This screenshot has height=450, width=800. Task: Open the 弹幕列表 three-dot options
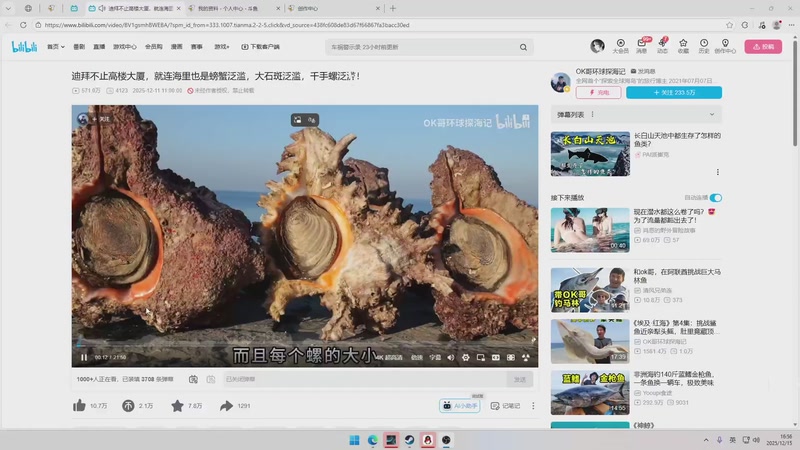(x=592, y=114)
